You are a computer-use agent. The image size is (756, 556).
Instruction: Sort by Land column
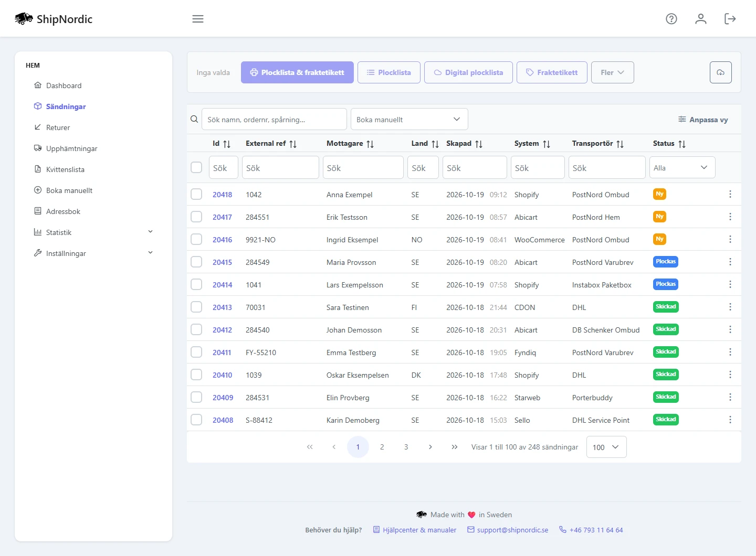click(435, 144)
